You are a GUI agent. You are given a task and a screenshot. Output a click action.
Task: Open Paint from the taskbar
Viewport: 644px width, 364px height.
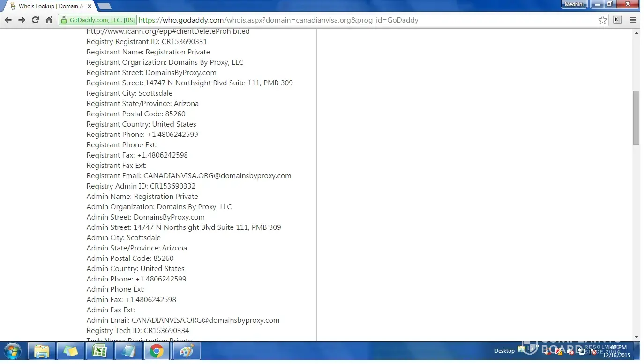187,351
